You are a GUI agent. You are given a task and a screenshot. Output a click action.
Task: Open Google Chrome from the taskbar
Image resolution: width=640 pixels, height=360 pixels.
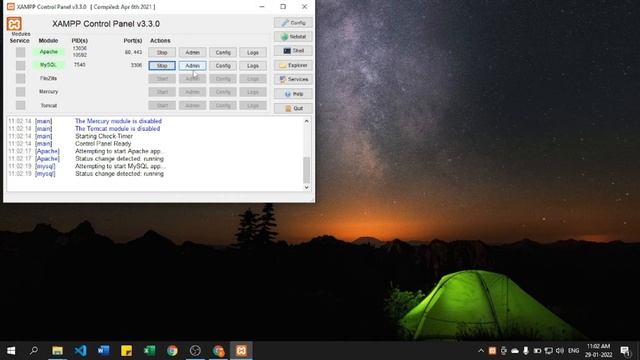172,351
